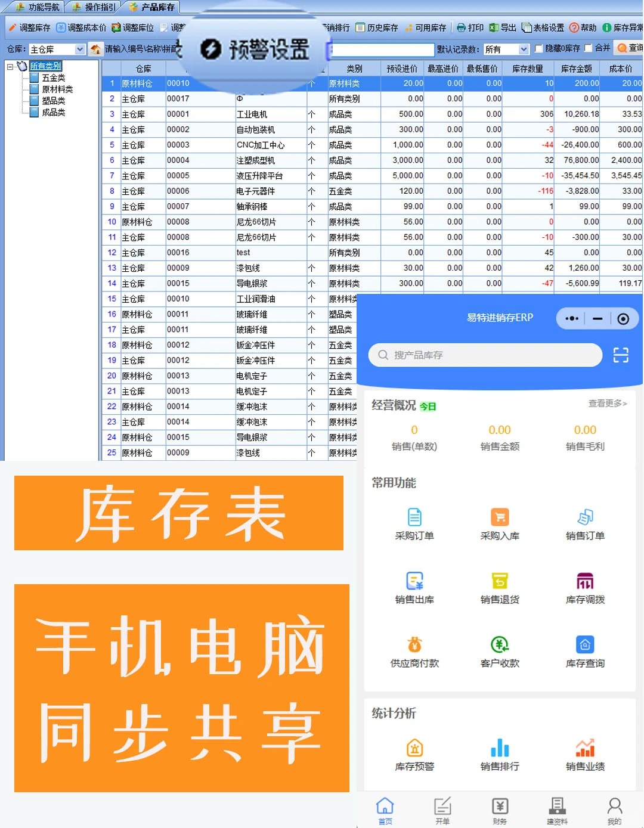Tap the 采购入库 purchase inbound icon

tap(500, 517)
